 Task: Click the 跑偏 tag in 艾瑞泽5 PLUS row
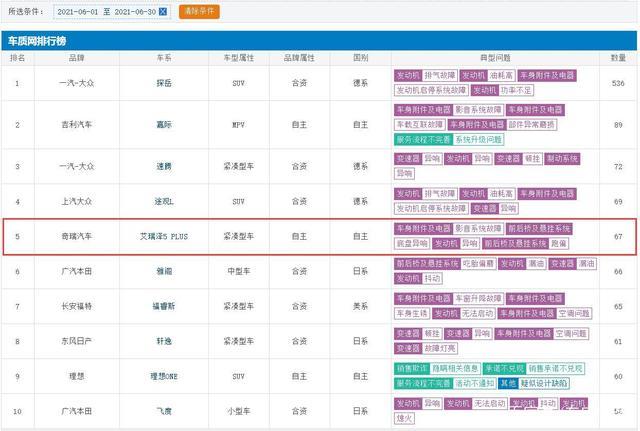click(559, 244)
